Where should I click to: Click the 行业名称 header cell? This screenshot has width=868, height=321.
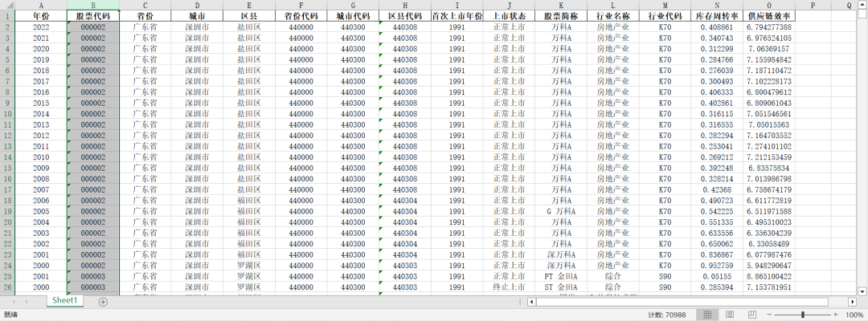[613, 16]
